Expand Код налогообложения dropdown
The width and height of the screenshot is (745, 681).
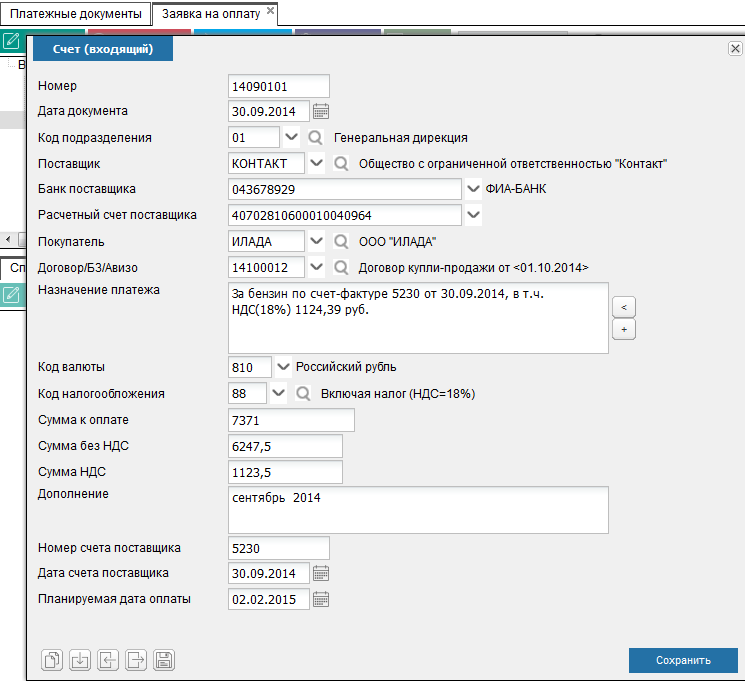pos(278,393)
